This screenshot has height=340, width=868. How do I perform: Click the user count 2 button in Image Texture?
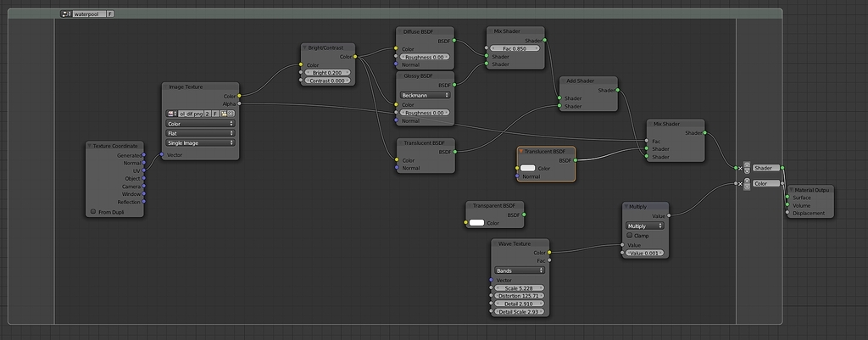pos(208,114)
